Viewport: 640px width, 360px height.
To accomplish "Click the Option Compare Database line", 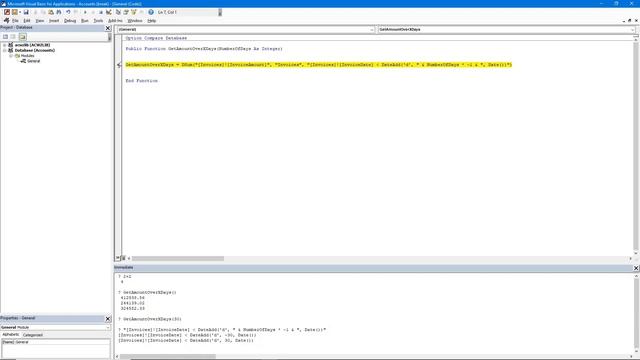I will pos(156,38).
